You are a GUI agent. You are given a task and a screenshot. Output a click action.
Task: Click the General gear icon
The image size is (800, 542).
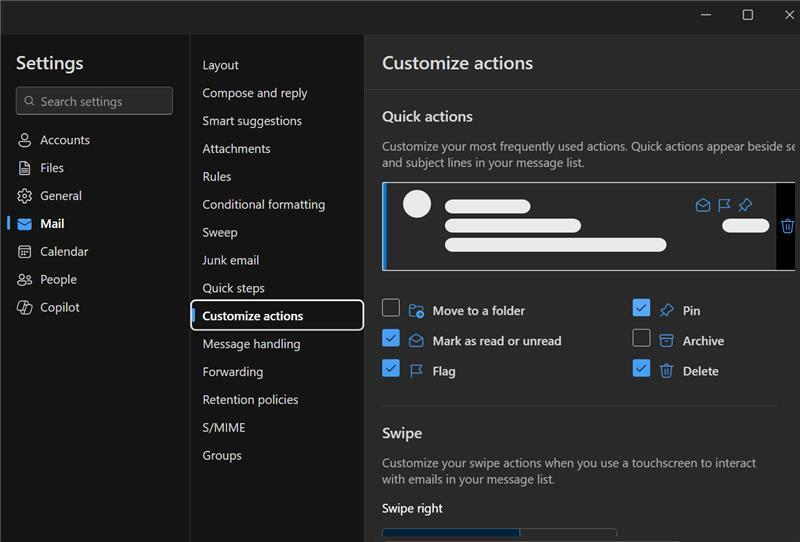24,196
